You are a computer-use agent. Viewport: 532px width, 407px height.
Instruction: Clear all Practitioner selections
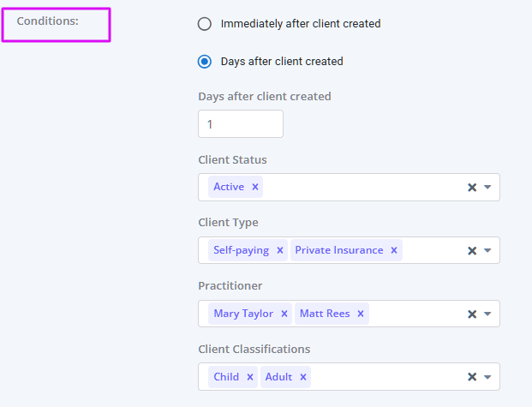coord(471,314)
